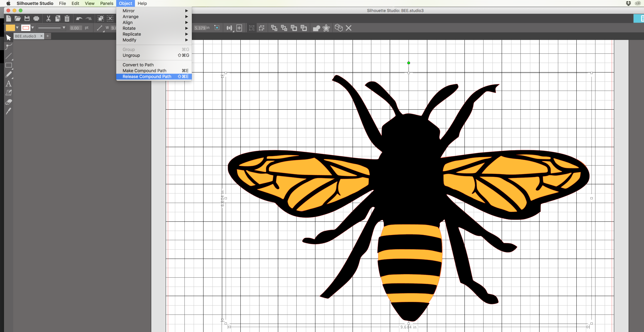Click the Weld shapes icon
This screenshot has height=332, width=644.
point(316,28)
